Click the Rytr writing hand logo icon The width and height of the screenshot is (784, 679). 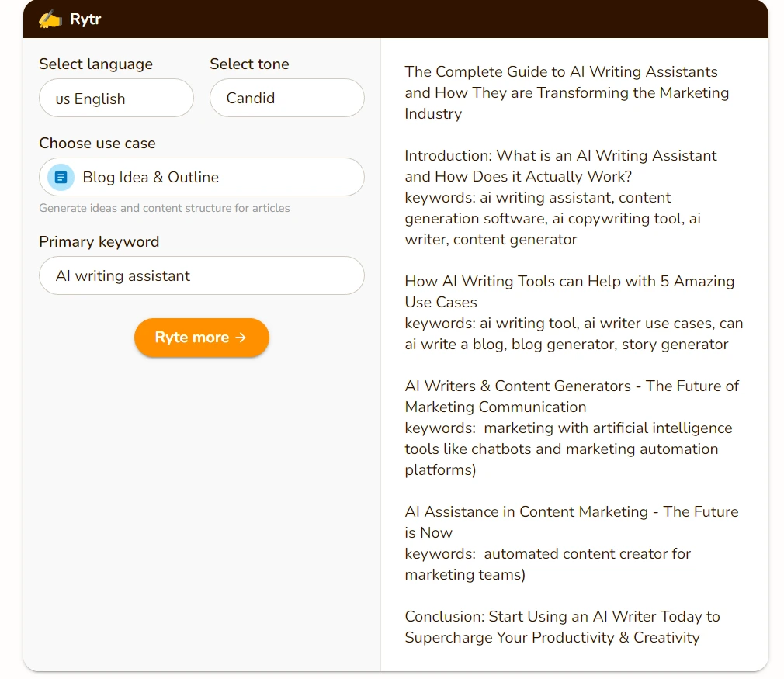tap(50, 19)
